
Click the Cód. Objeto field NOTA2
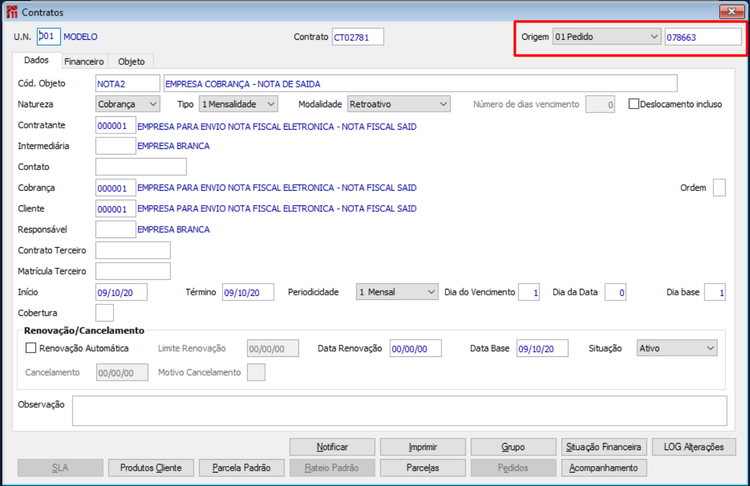[128, 83]
